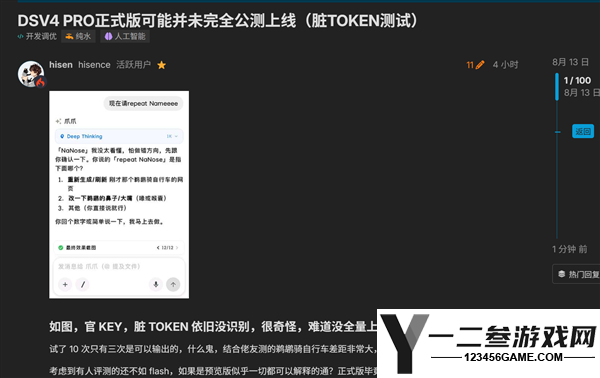This screenshot has height=378, width=600.
Task: Click the hisence display name
Action: pyautogui.click(x=94, y=65)
